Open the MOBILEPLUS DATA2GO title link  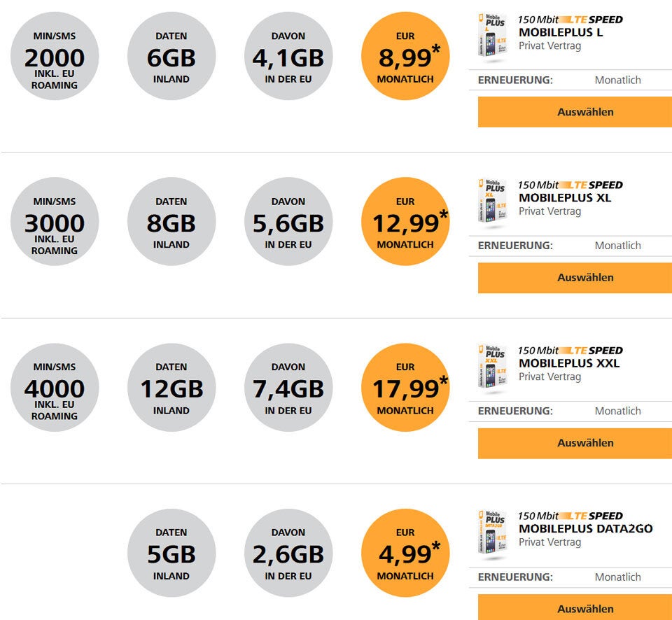585,528
